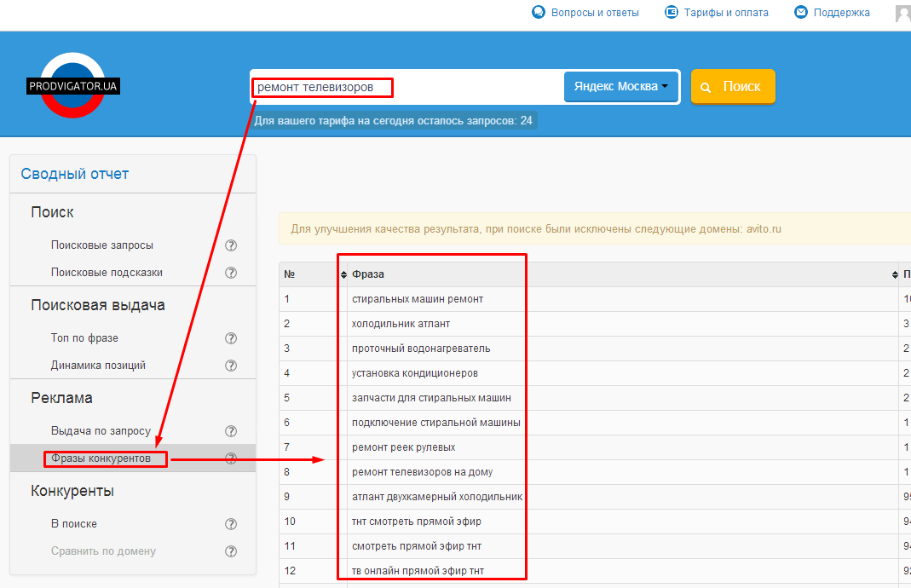911x588 pixels.
Task: Open Поисковые запросы in the sidebar
Action: point(102,245)
